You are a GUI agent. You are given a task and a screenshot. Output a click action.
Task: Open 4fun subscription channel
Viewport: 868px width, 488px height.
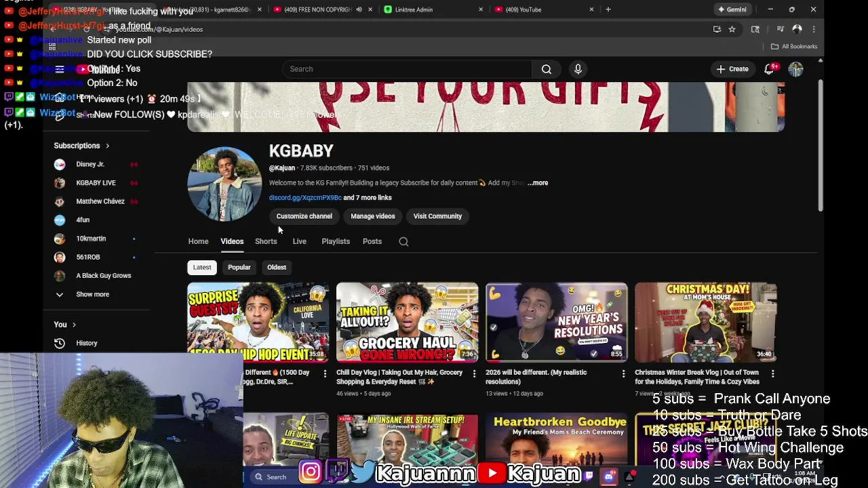pos(83,220)
